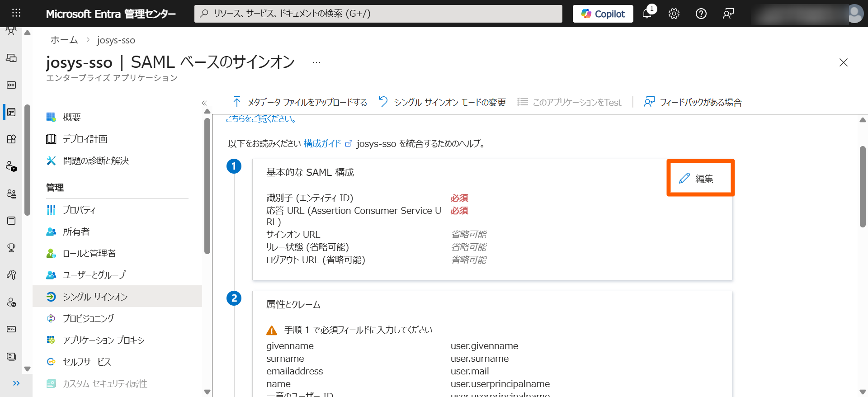Click change single sign-on mode

pos(443,102)
